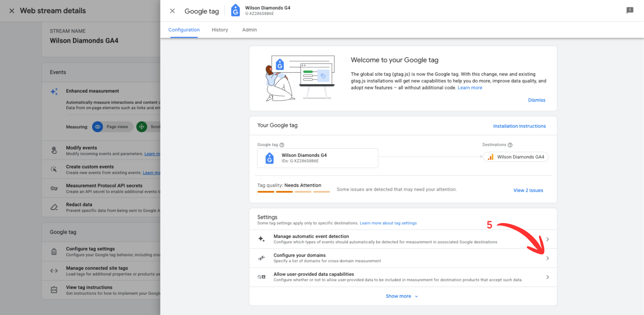Viewport: 644px width, 315px height.
Task: Click the Page views eye icon
Action: click(97, 127)
